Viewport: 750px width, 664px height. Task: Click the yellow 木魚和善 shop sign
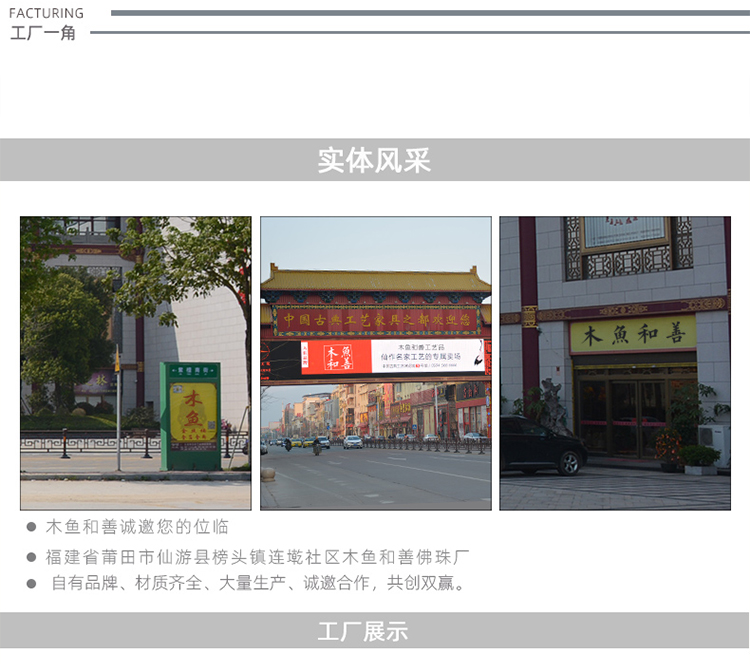click(633, 334)
